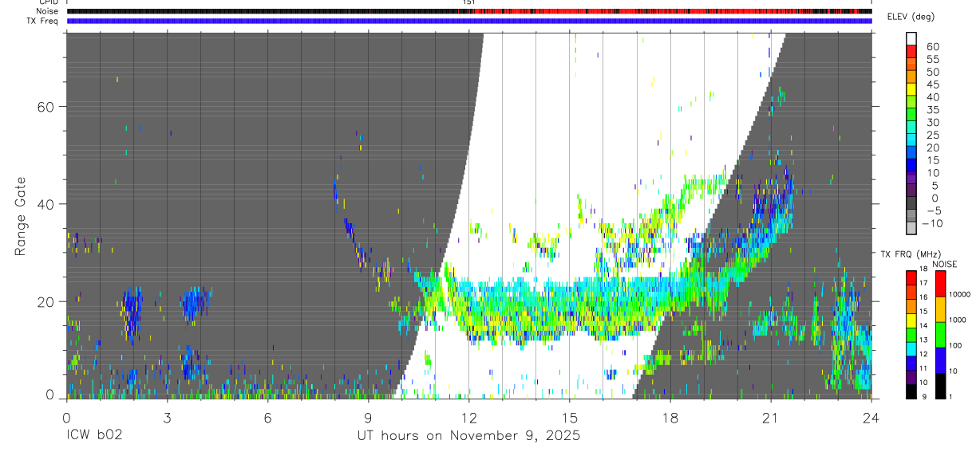
Task: Select the "TX Freq" row label at top
Action: tap(41, 21)
